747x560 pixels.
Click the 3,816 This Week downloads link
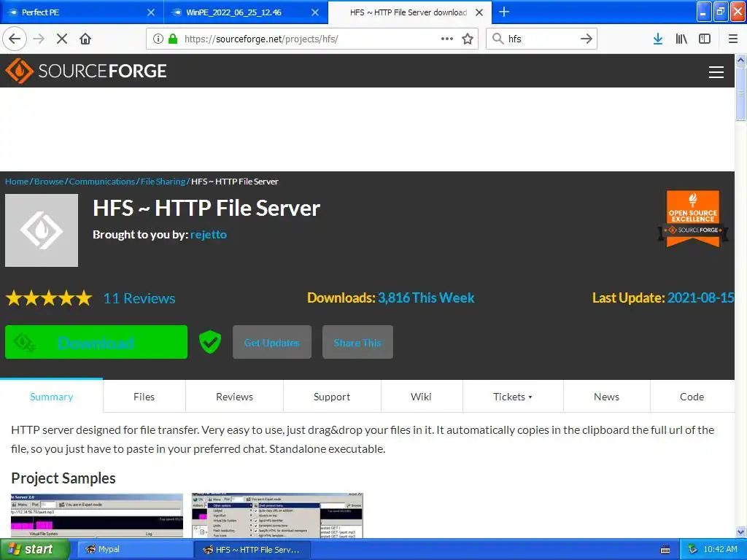426,297
